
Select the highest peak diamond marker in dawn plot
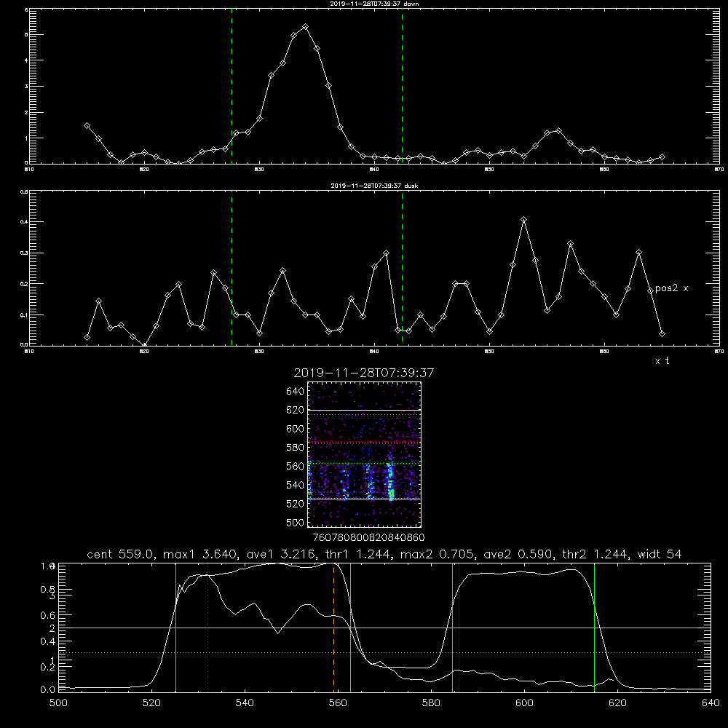(x=305, y=27)
